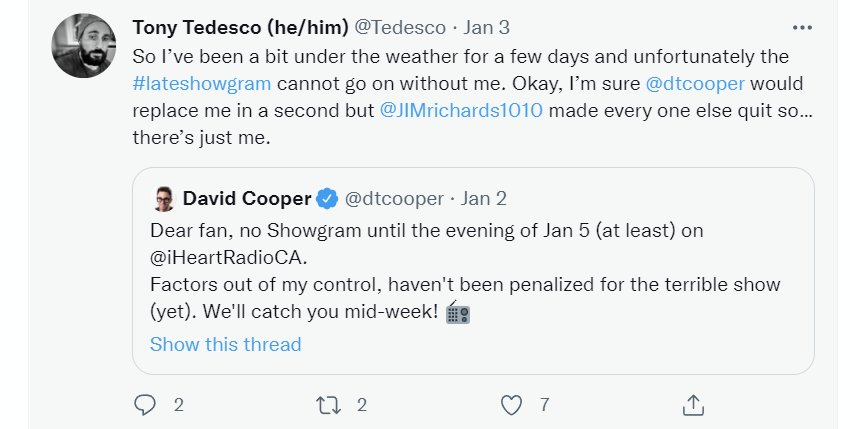Click the reply count number 2

(178, 405)
